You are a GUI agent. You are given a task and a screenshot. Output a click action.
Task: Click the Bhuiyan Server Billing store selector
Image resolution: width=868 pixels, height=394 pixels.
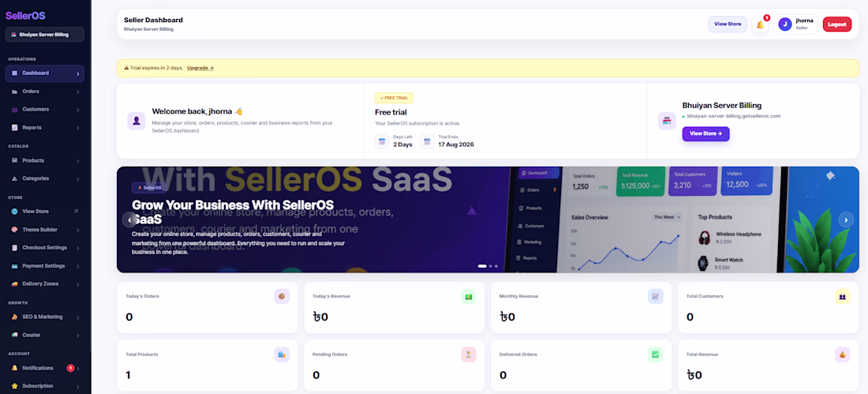point(45,35)
